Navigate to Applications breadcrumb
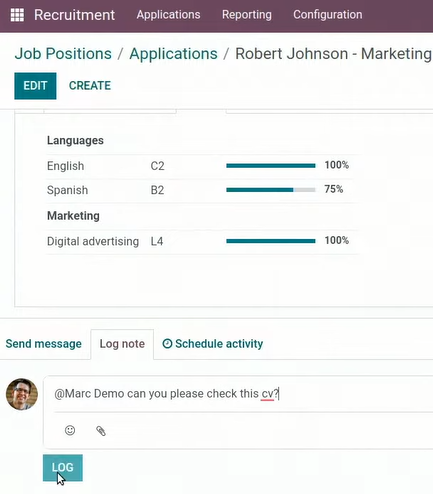This screenshot has height=494, width=433. pos(173,54)
